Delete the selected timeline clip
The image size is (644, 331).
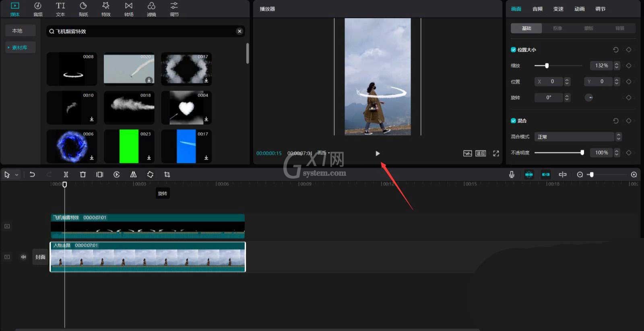coord(83,175)
